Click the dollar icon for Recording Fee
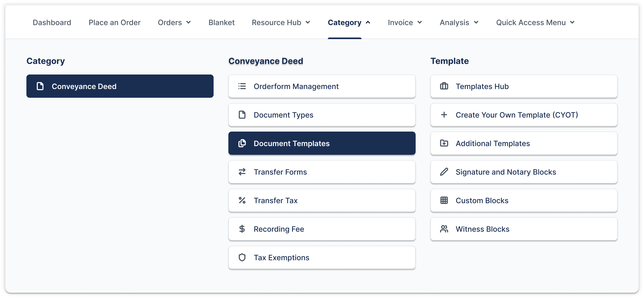This screenshot has height=298, width=644. 242,229
